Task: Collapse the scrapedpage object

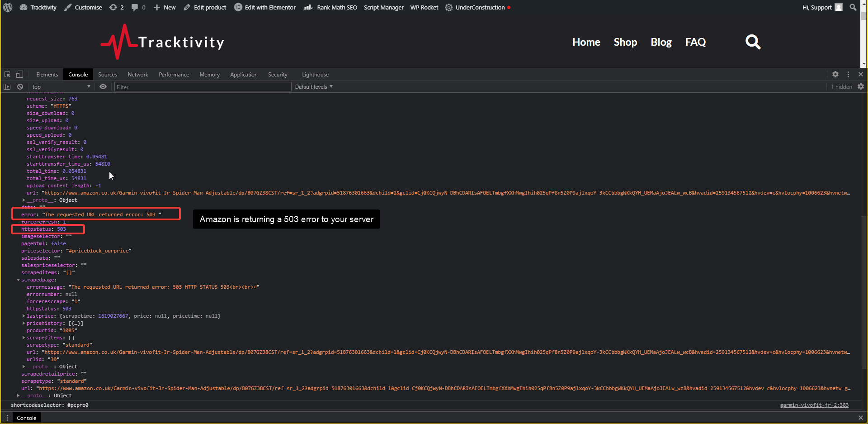Action: coord(19,280)
